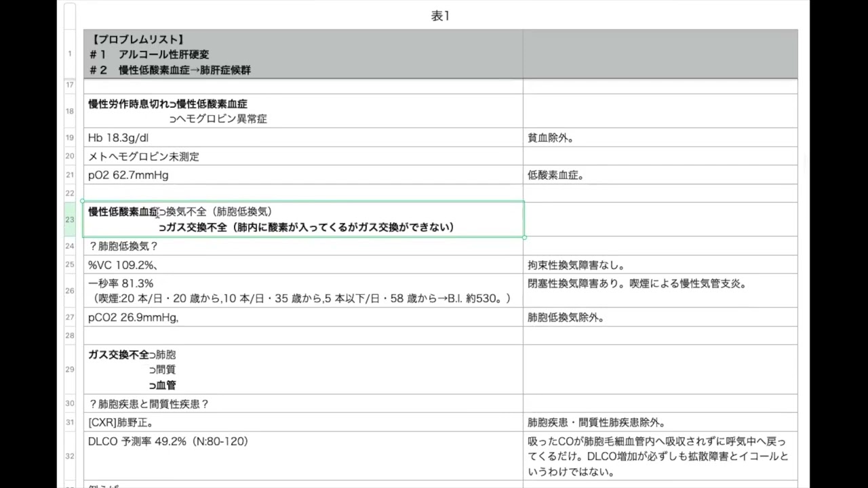868x488 pixels.
Task: Click cell '低酸素血症。'
Action: point(660,175)
